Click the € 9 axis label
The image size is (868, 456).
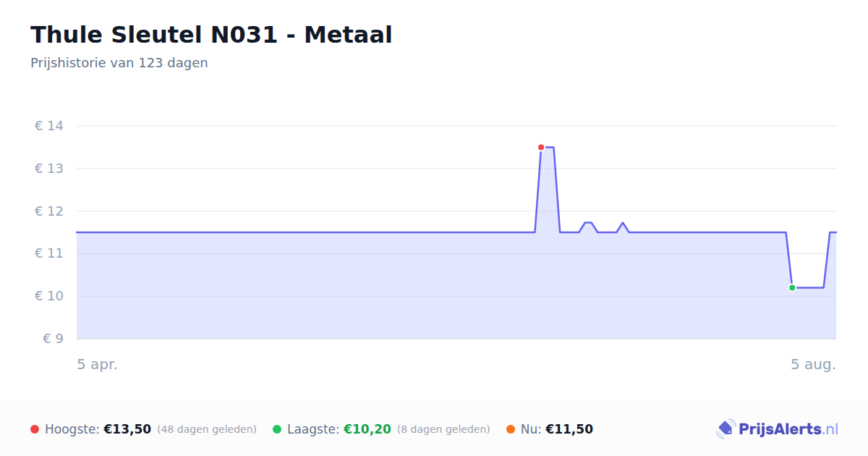point(54,339)
